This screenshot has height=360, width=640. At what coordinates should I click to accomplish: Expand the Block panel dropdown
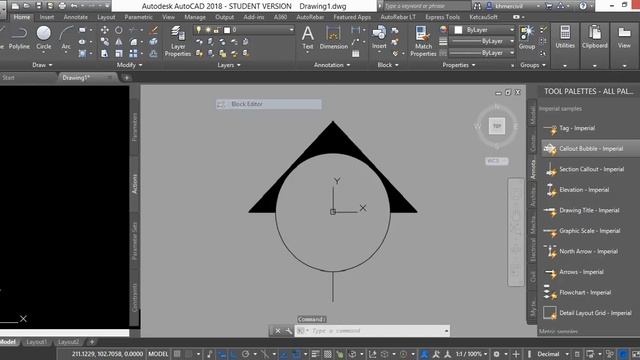pos(388,65)
